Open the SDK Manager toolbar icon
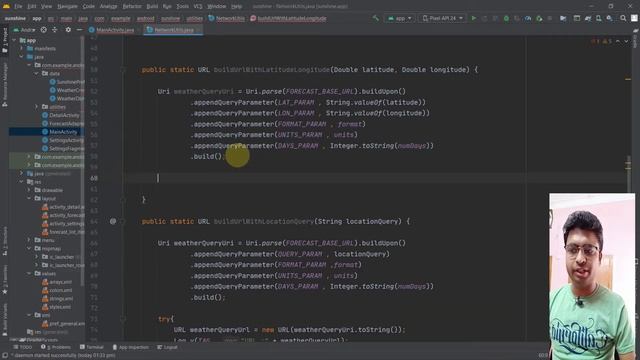The width and height of the screenshot is (640, 360). (x=609, y=18)
